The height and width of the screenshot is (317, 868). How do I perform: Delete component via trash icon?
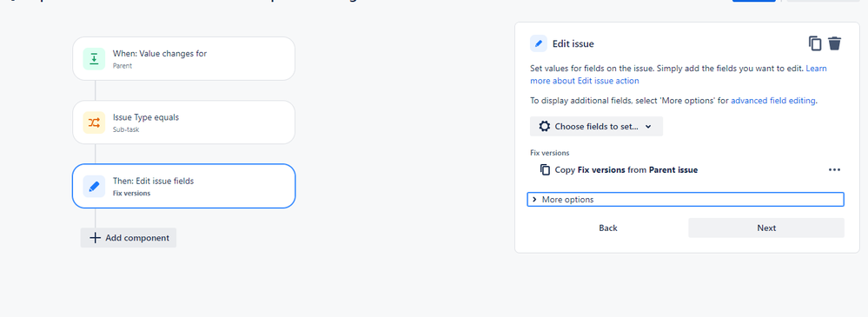point(835,43)
